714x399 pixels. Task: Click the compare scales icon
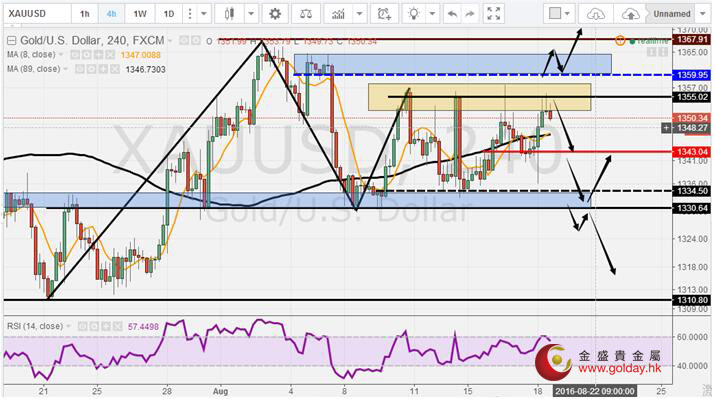306,14
